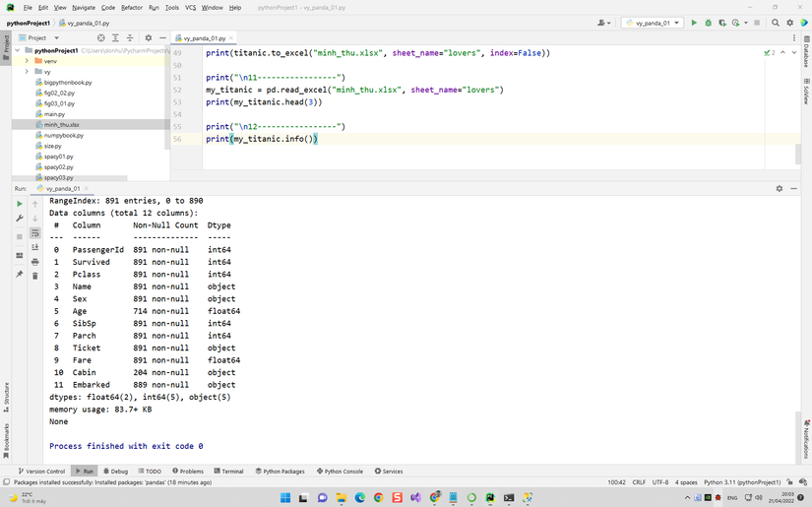This screenshot has height=507, width=812.
Task: Collapse all items in Project panel
Action: click(130, 37)
